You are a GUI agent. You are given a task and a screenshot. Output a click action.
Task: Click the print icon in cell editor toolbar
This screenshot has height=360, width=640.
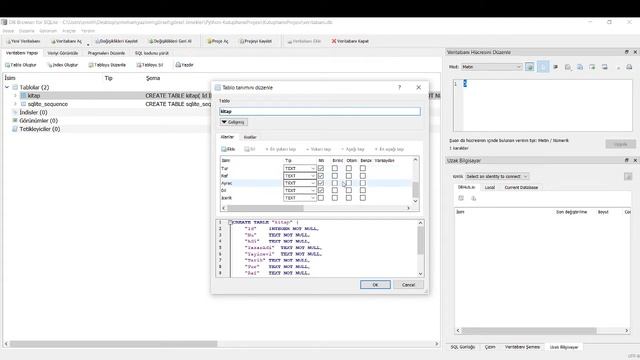coord(629,67)
